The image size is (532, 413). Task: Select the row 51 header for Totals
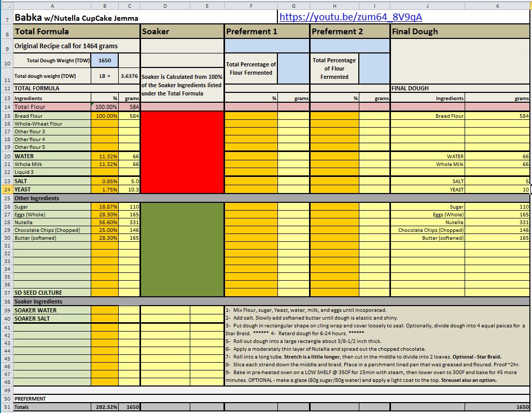[x=6, y=407]
